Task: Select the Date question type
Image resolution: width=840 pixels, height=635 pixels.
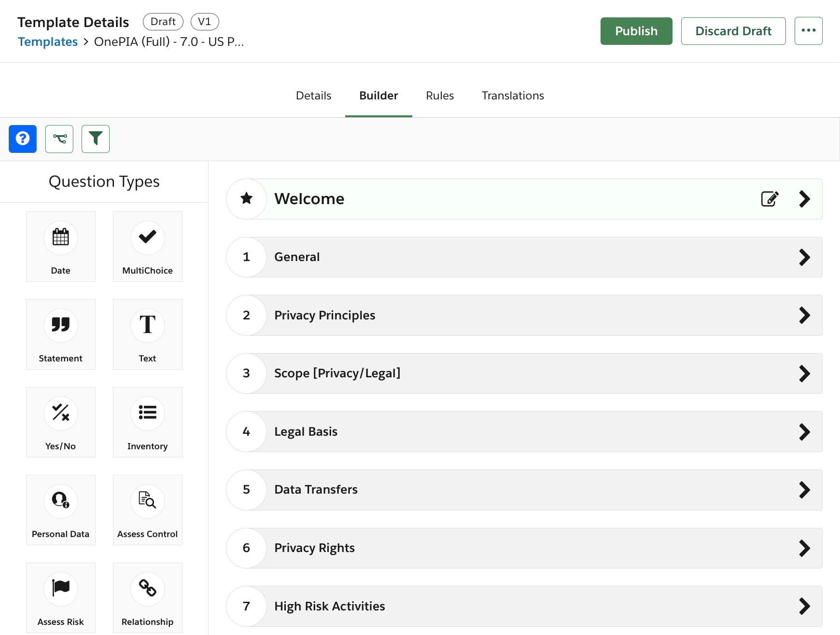Action: coord(60,246)
